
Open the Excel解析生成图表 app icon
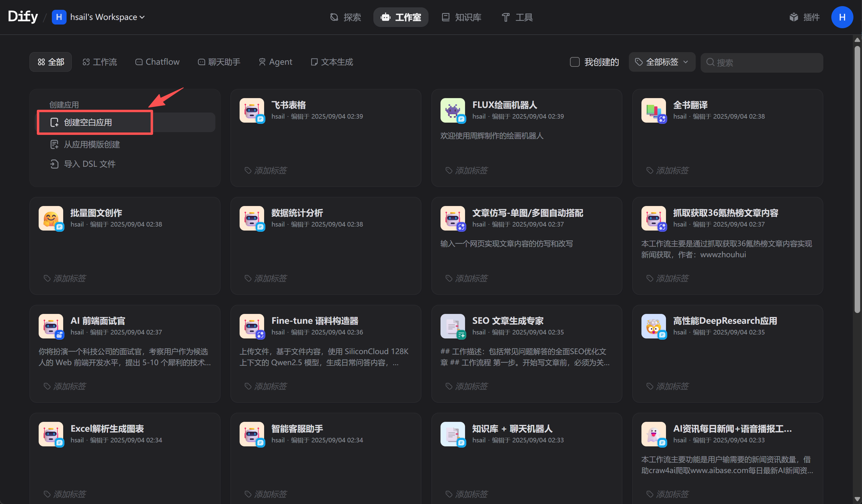[51, 434]
